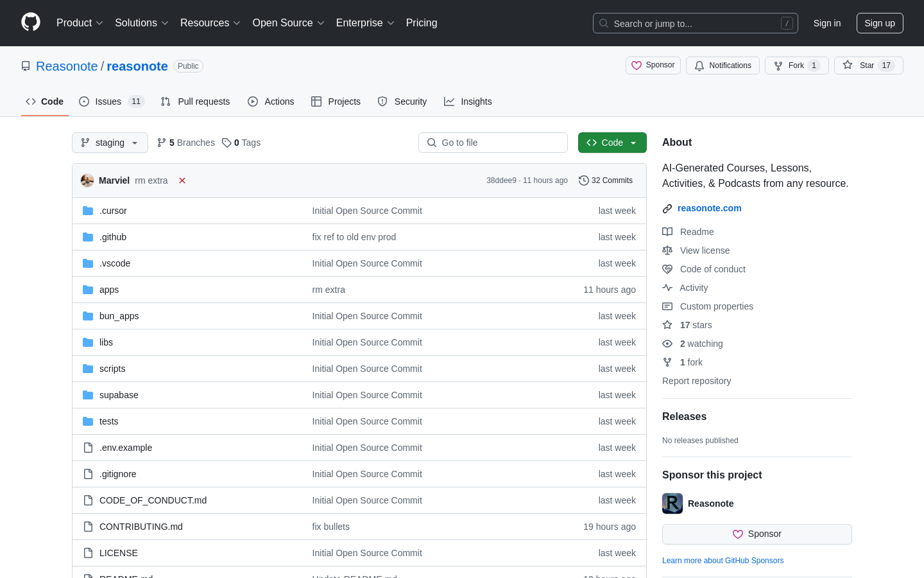Image resolution: width=924 pixels, height=578 pixels.
Task: Click the eye icon next to watching
Action: 667,344
